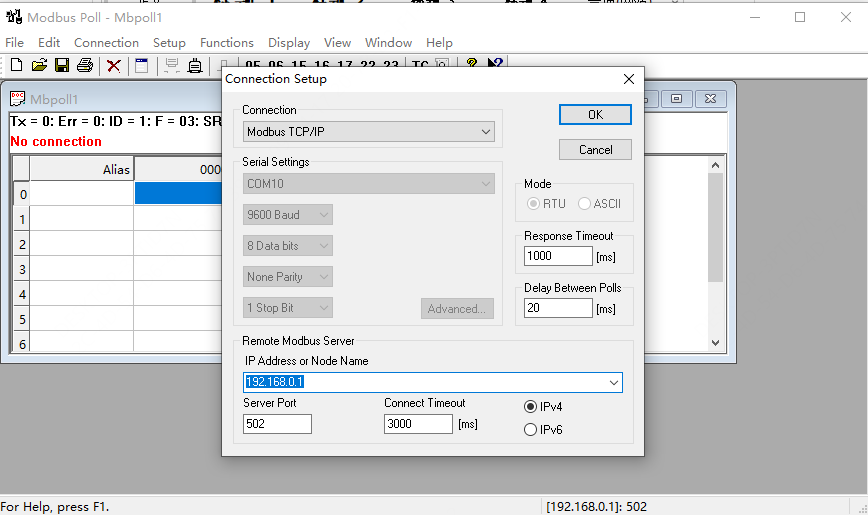Open the Help menu
Image resolution: width=868 pixels, height=515 pixels.
439,43
